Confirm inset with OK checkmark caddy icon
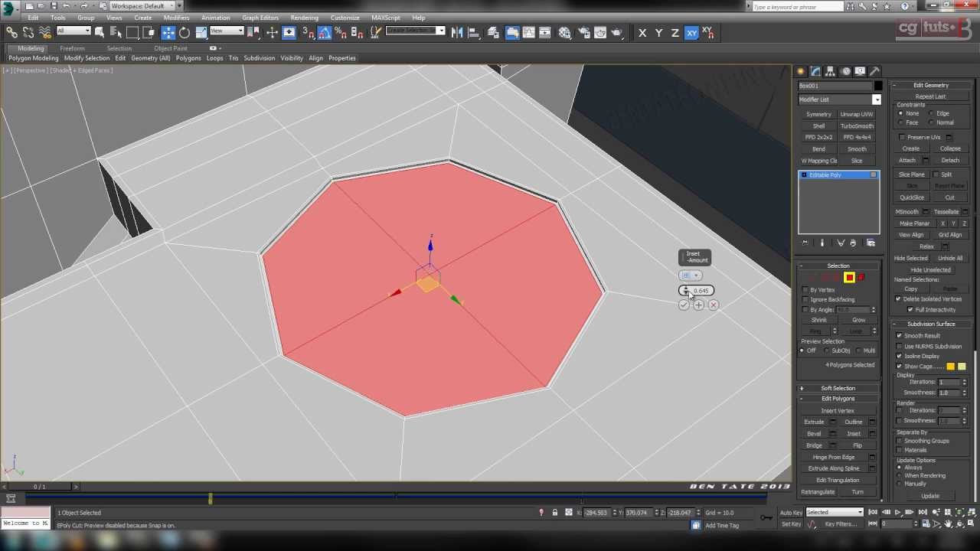The width and height of the screenshot is (980, 551). coord(684,305)
